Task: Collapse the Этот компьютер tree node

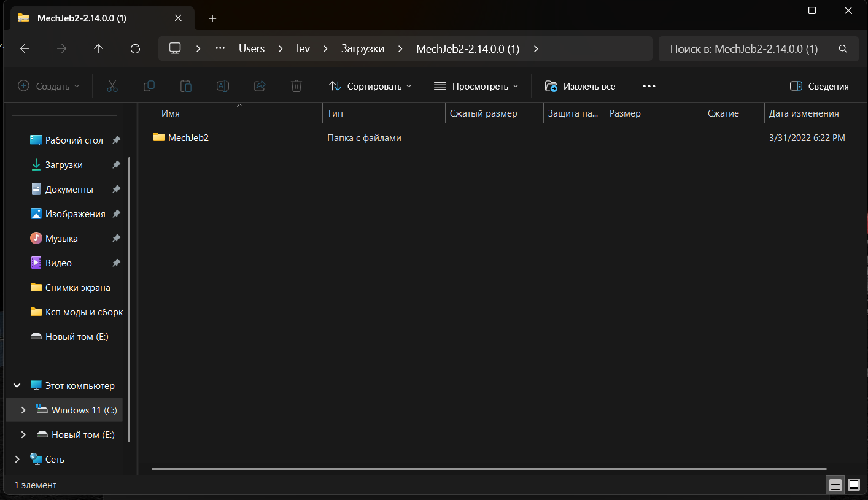Action: coord(18,386)
